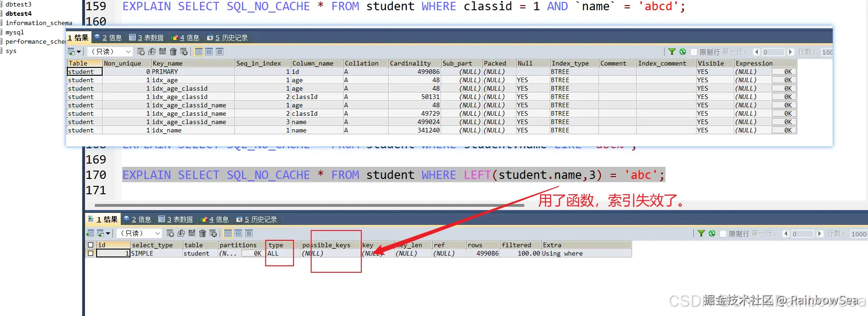
Task: Switch to text view in lower toolbar
Action: [x=249, y=233]
